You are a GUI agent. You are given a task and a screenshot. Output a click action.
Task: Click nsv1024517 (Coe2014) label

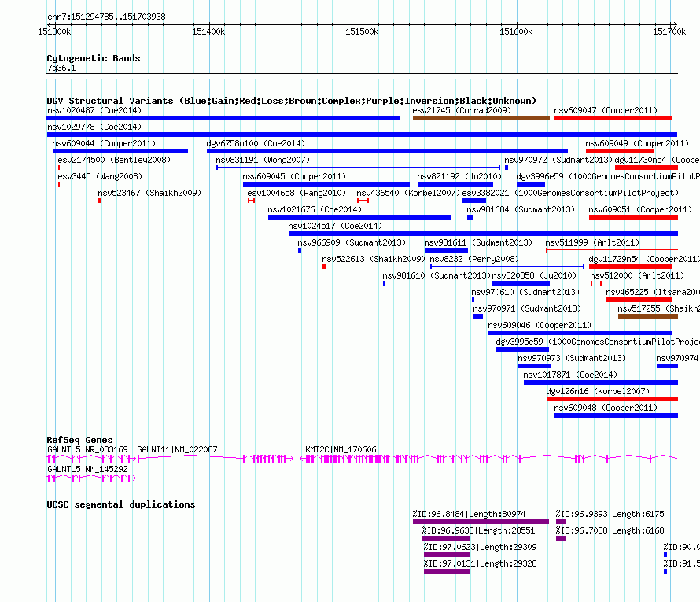335,226
